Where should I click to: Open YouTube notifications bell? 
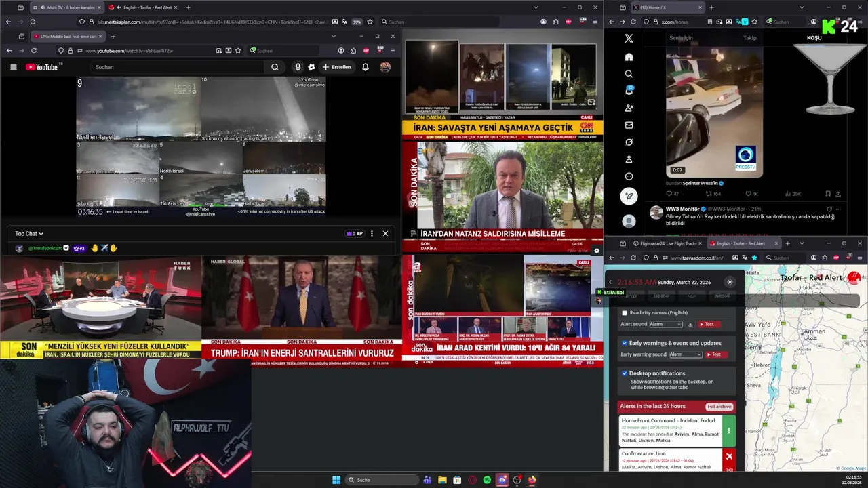coord(365,67)
